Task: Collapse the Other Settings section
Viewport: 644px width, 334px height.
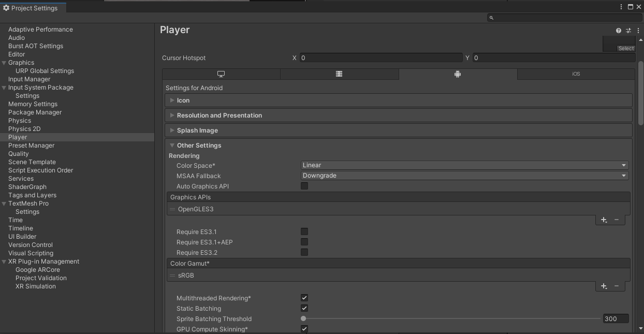Action: [172, 146]
